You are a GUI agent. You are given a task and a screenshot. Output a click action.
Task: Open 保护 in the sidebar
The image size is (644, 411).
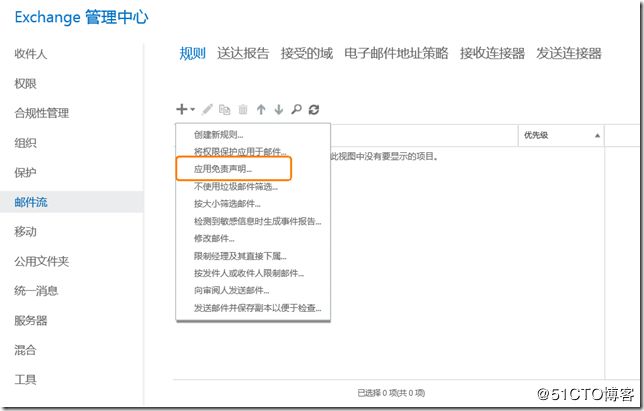point(25,172)
